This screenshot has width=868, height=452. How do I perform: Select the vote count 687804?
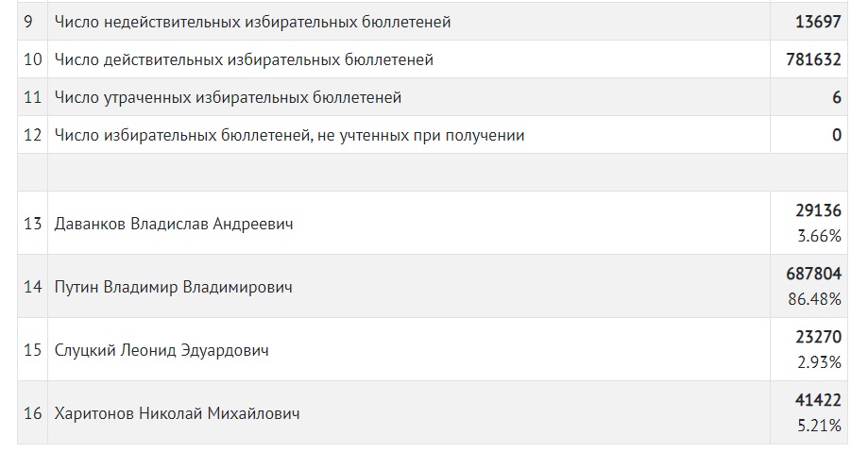[813, 274]
